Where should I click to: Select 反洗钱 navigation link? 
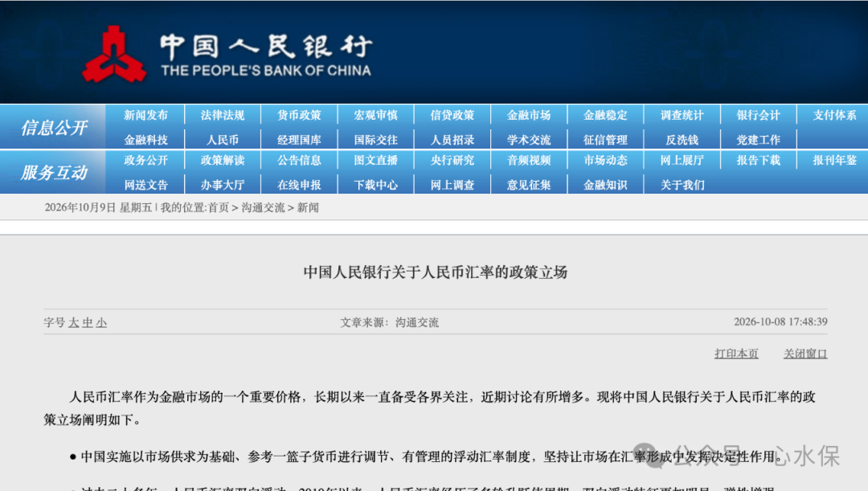(682, 140)
